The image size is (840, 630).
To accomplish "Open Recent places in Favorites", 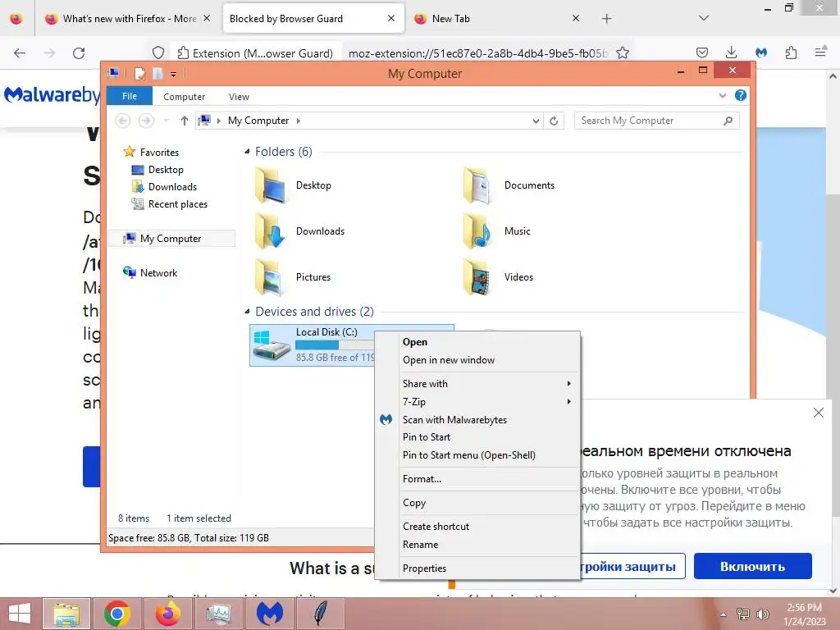I will (x=177, y=204).
